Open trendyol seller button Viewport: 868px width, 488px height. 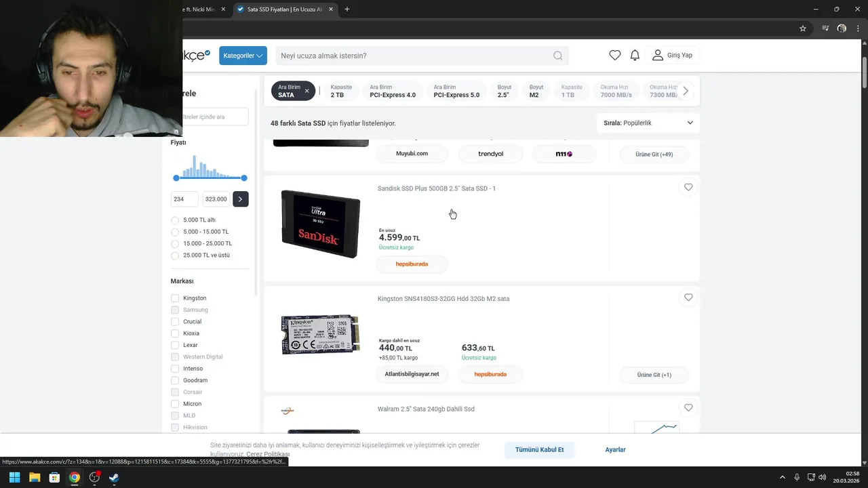[x=491, y=154]
